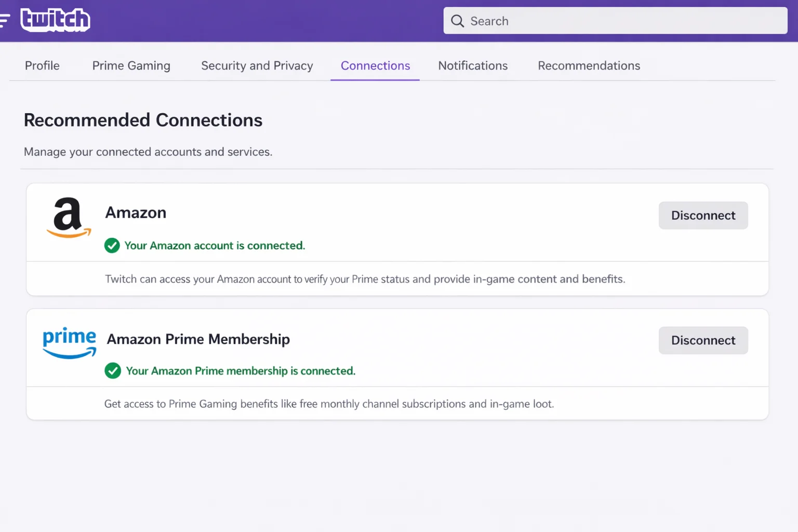The width and height of the screenshot is (798, 532).
Task: Switch to the Recommendations tab
Action: coord(589,66)
